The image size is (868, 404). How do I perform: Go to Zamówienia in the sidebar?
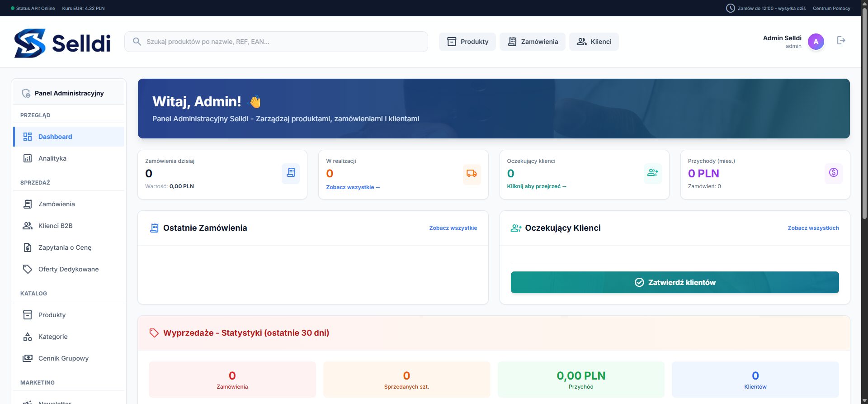[69, 204]
